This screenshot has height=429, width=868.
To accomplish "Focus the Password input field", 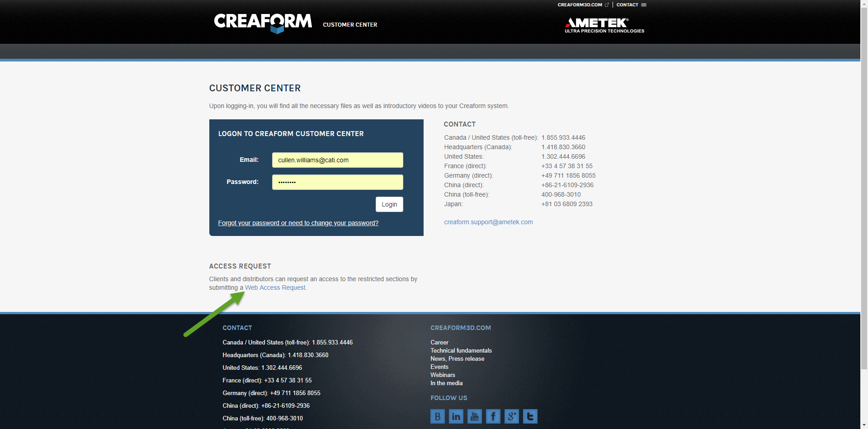I will [x=337, y=182].
